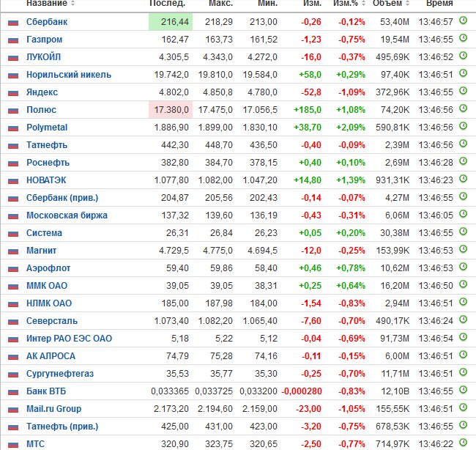Click the Система max price 26,84
This screenshot has height=450, width=476.
[221, 233]
